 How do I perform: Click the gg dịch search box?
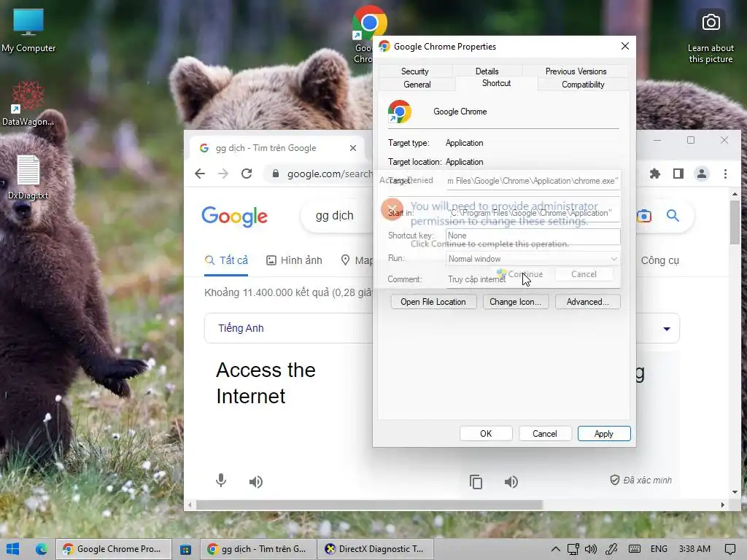pos(336,216)
